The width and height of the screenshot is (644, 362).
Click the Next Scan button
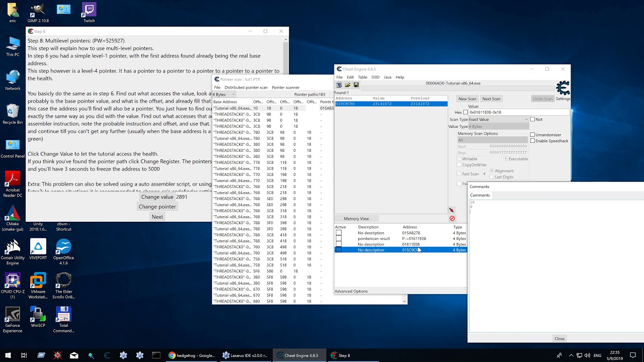tap(491, 99)
